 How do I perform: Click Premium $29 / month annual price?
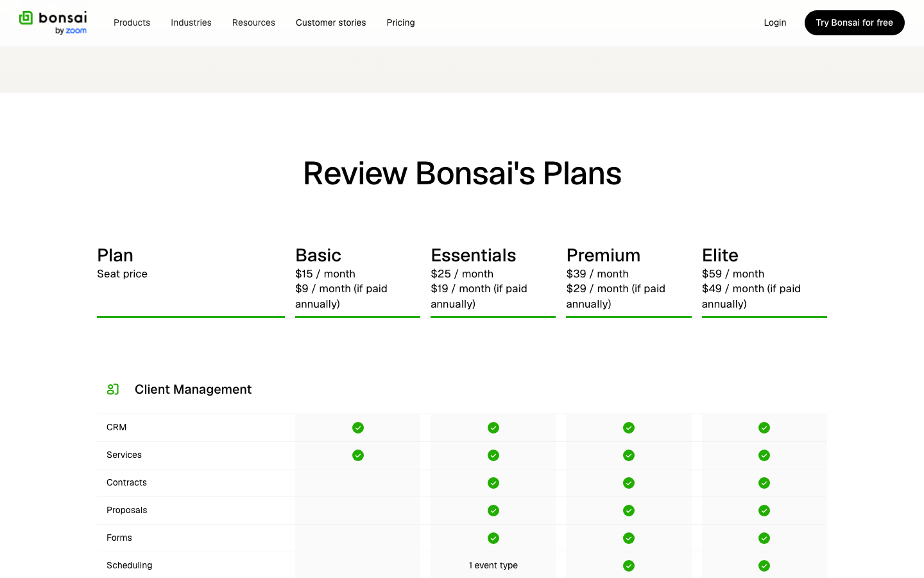tap(616, 296)
